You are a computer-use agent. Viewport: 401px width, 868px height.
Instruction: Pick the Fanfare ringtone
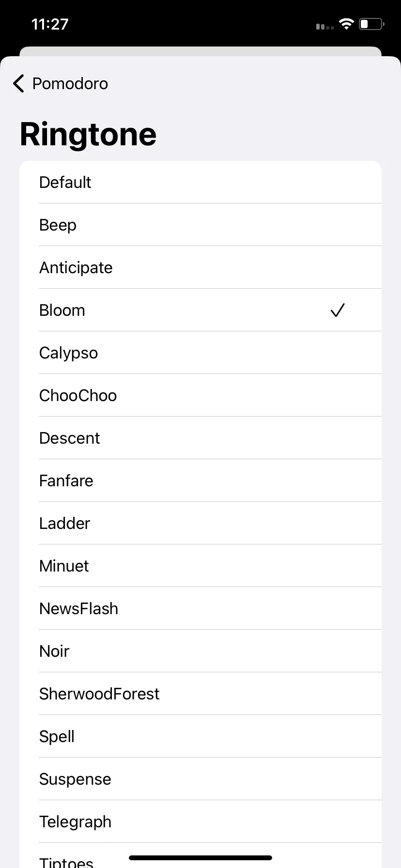[200, 480]
